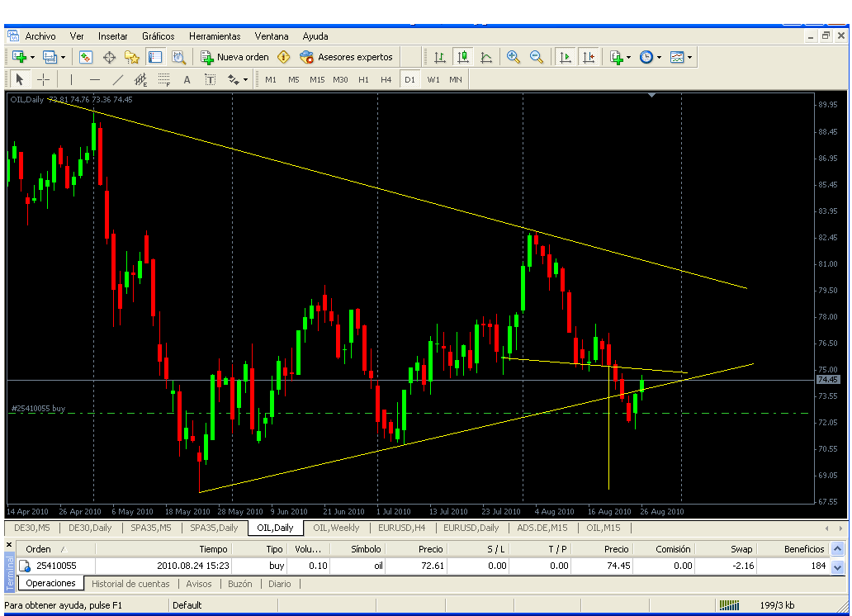This screenshot has width=852, height=616.
Task: Switch to the EURUSD,H4 chart tab
Action: click(401, 528)
